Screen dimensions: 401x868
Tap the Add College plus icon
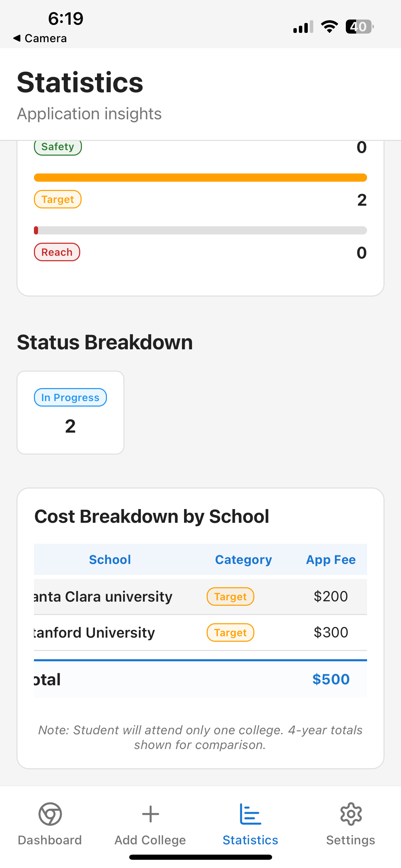150,814
